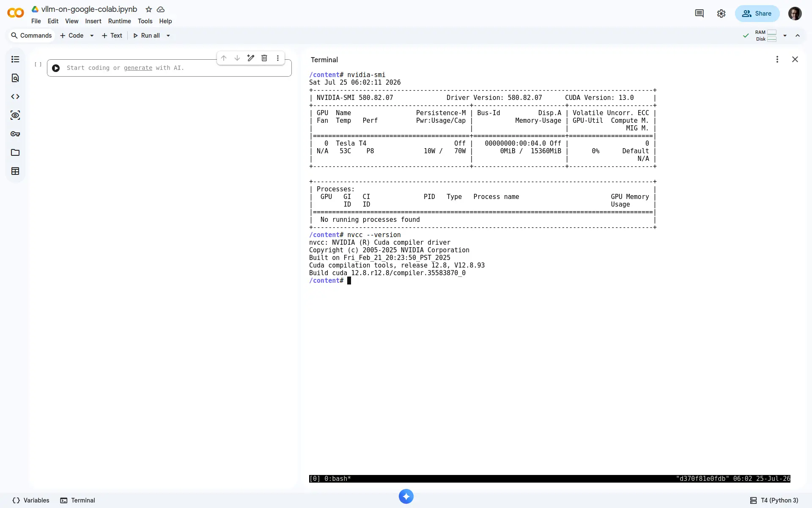Open the variable inspector eye icon
The width and height of the screenshot is (812, 508).
(x=15, y=115)
